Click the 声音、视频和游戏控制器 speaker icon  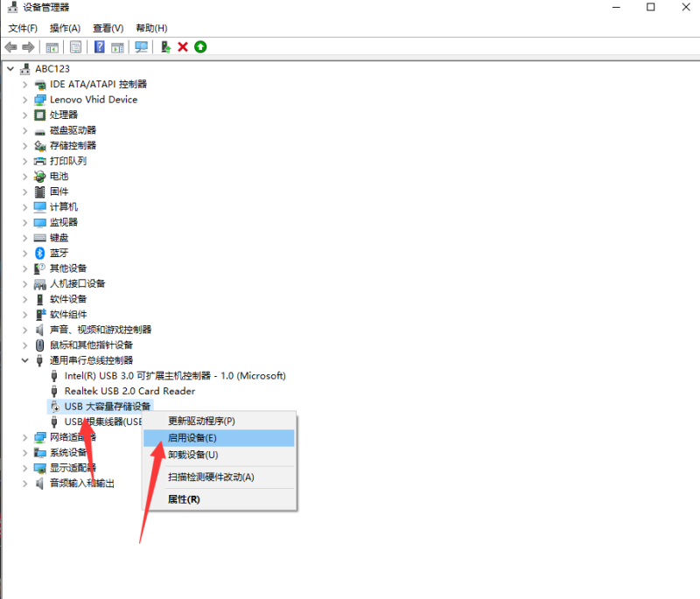pos(40,330)
